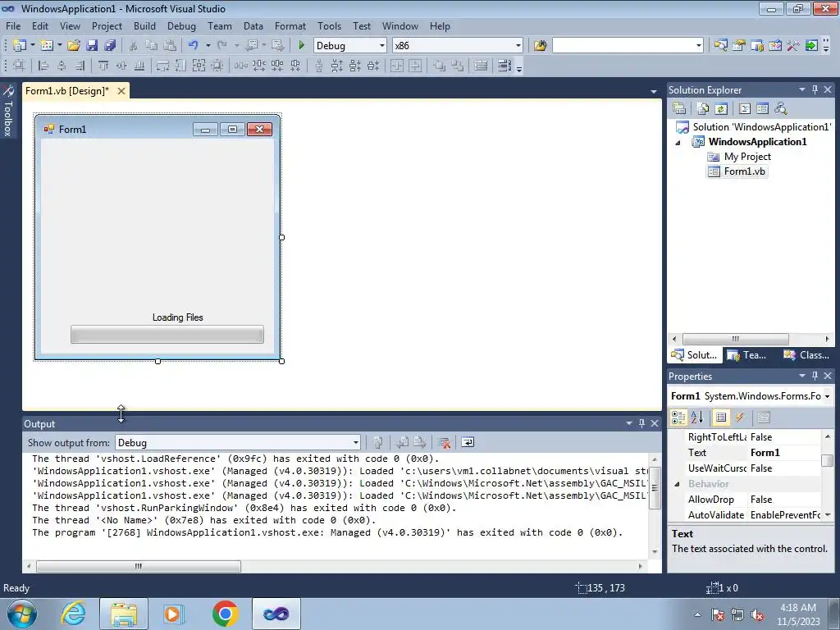Click View Designer icon in Solution Explorer

[762, 109]
